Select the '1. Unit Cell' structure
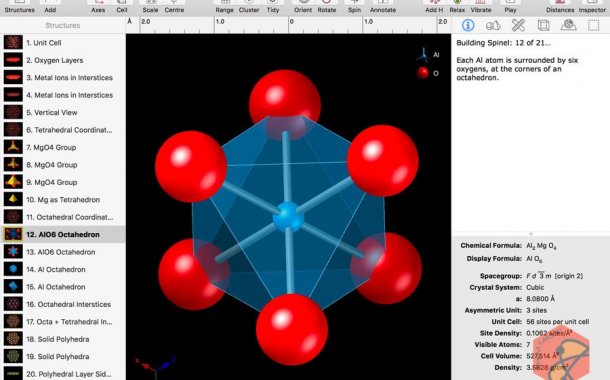This screenshot has height=380, width=610. tap(63, 43)
